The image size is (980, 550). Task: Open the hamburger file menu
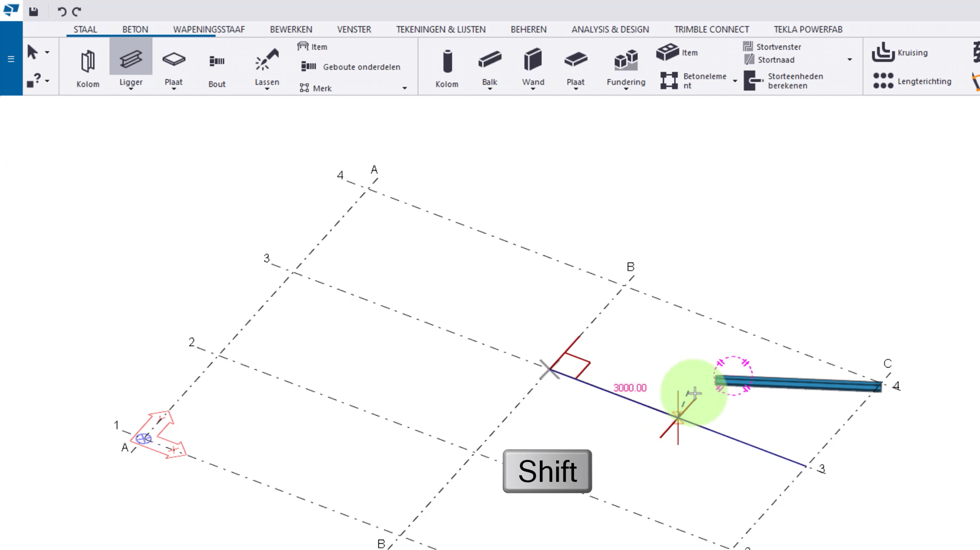[11, 59]
